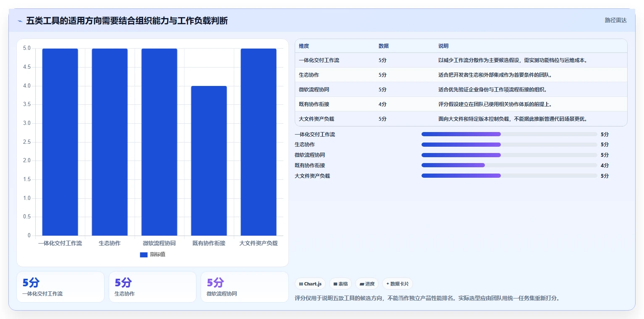This screenshot has width=644, height=319.
Task: Click 4分 in the 既有协作衔接 table row
Action: click(x=382, y=104)
